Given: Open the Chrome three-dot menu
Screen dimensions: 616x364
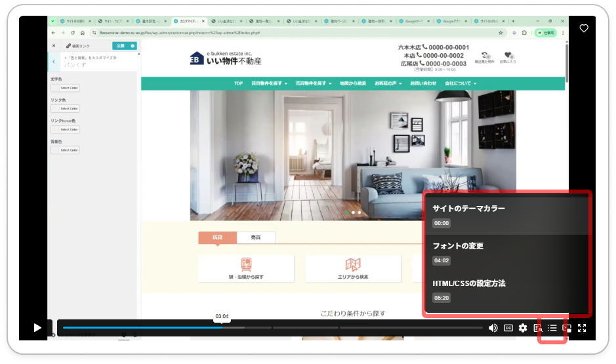Looking at the screenshot, I should click(563, 33).
